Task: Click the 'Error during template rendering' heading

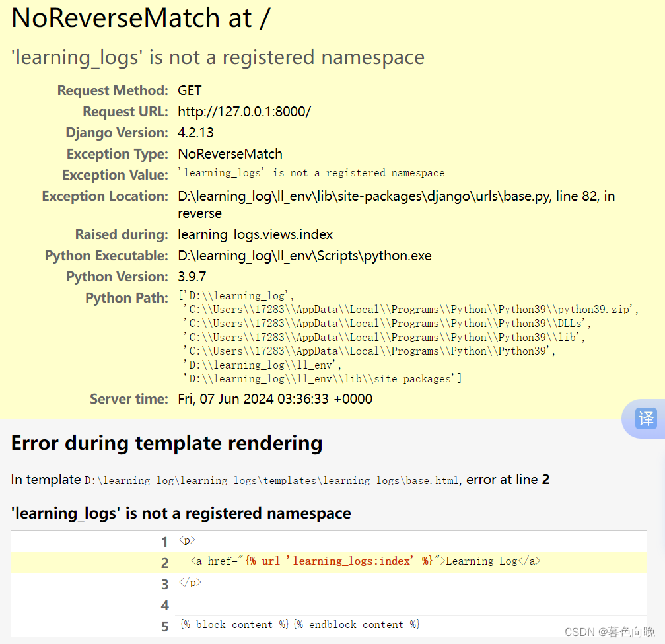Action: [x=166, y=443]
